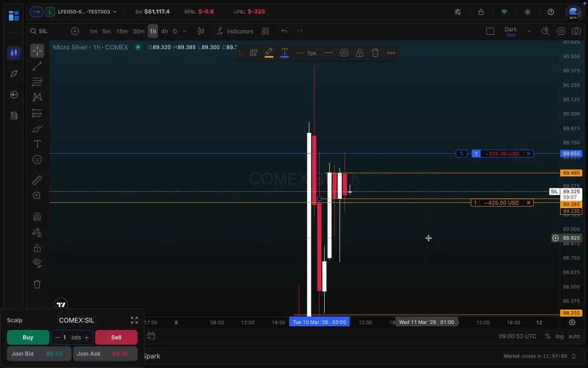Image resolution: width=588 pixels, height=368 pixels.
Task: Open chart settings hexagon icon
Action: pos(561,31)
